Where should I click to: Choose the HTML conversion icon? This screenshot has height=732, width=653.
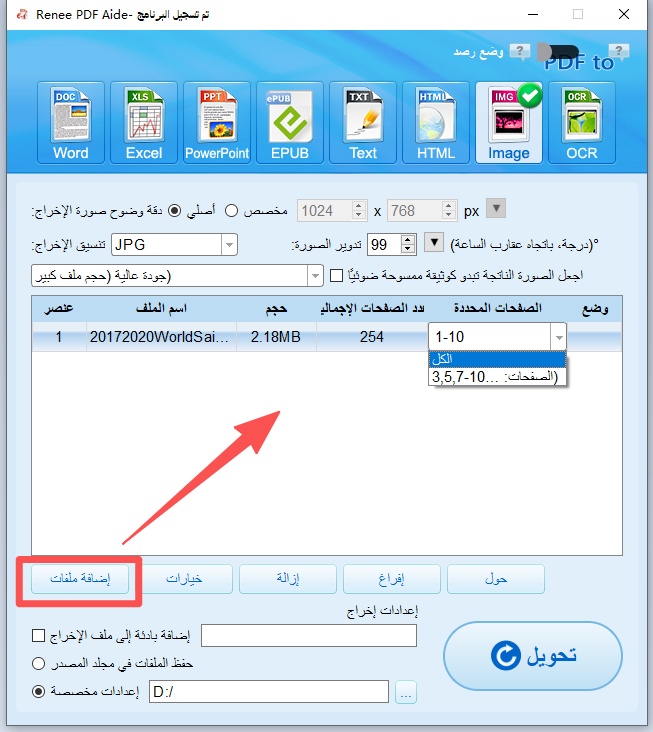436,123
